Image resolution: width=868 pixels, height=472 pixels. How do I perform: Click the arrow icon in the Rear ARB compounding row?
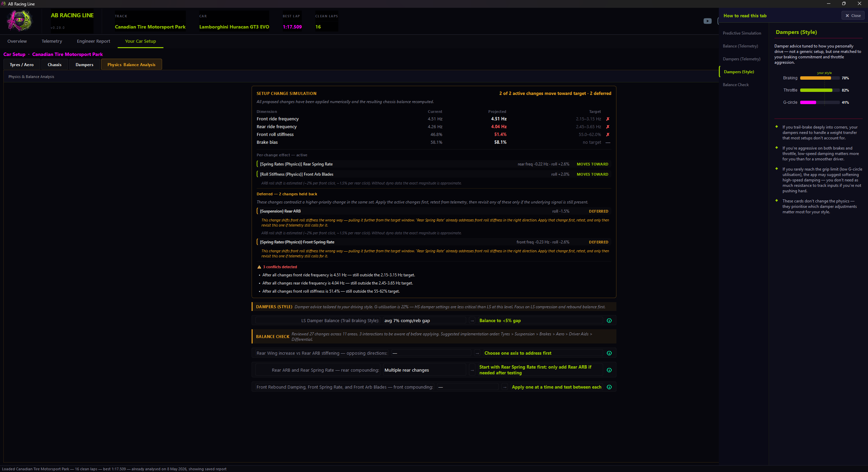(472, 370)
